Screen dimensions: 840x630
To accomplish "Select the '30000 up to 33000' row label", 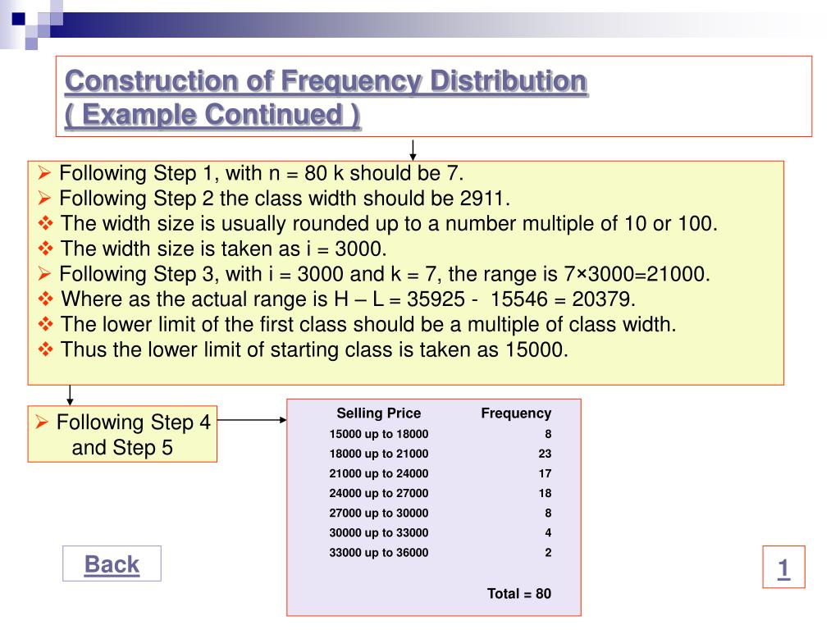I will click(x=379, y=533).
